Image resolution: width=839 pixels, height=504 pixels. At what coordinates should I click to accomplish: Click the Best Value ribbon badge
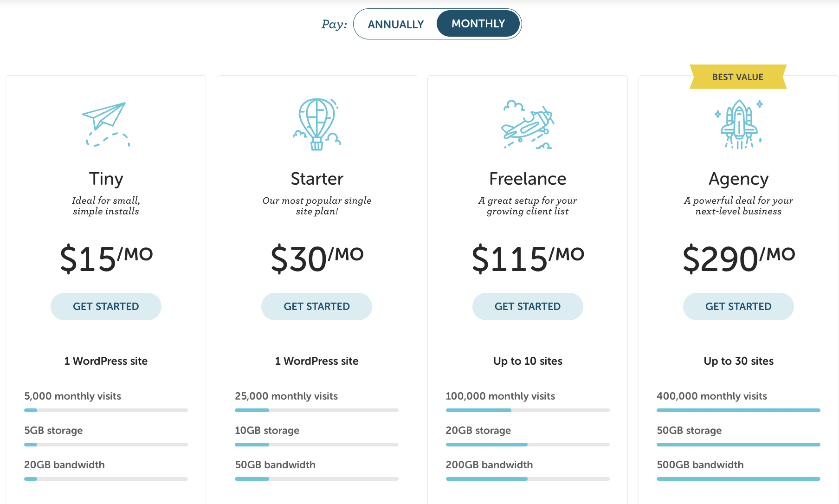738,77
